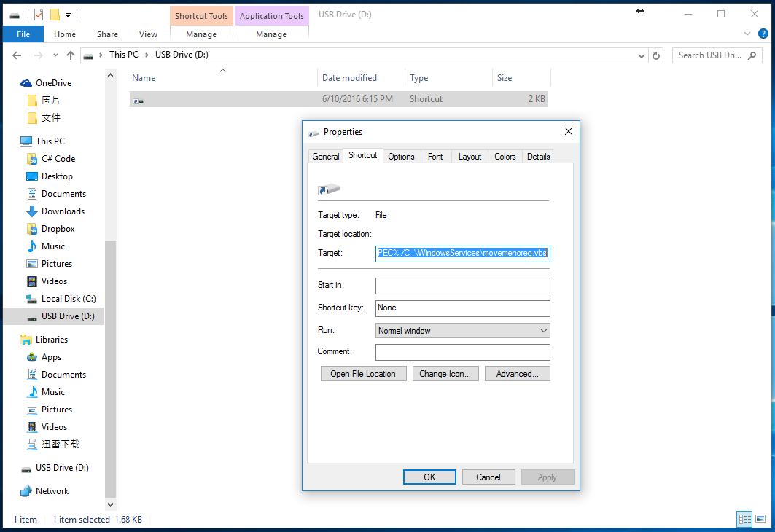Viewport: 775px width, 532px height.
Task: Switch to the Share ribbon tab
Action: tap(107, 34)
